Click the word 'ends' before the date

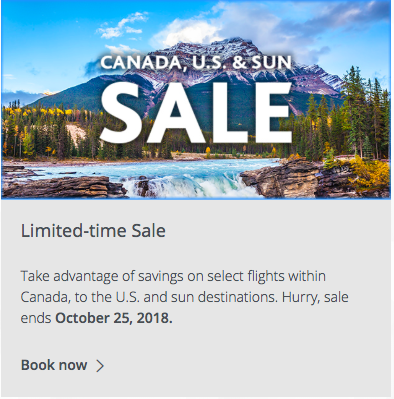point(36,318)
